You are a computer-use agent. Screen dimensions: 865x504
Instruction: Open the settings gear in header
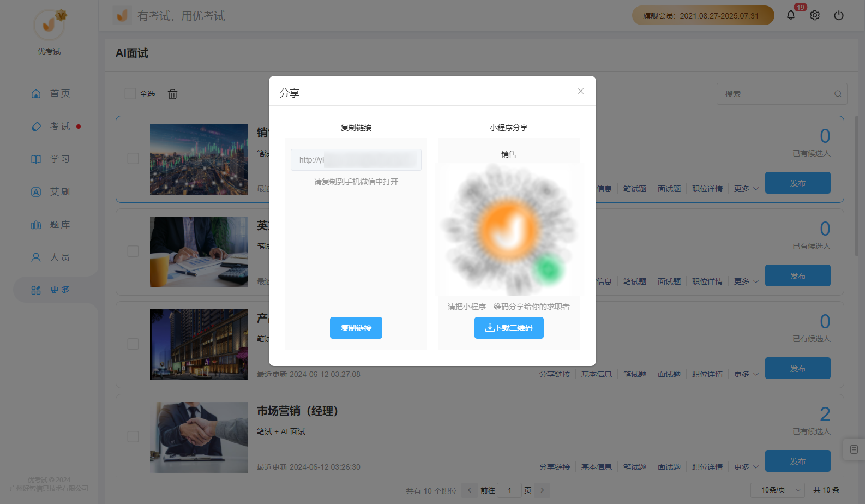click(x=815, y=15)
